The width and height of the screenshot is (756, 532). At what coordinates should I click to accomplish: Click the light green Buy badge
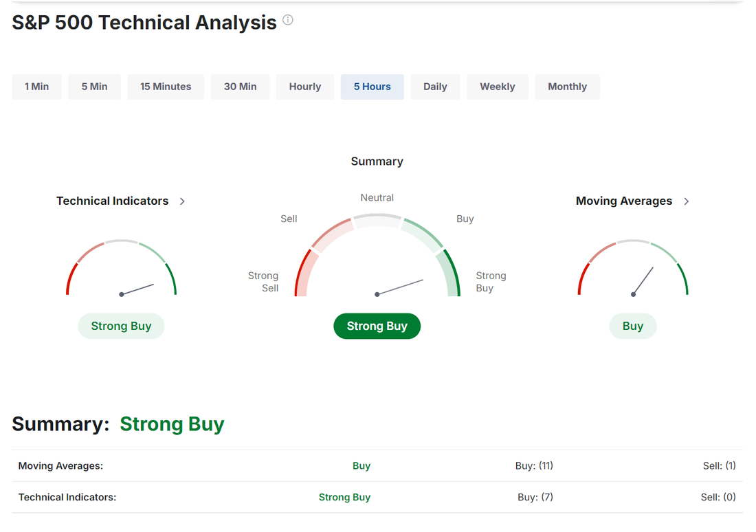pyautogui.click(x=632, y=326)
